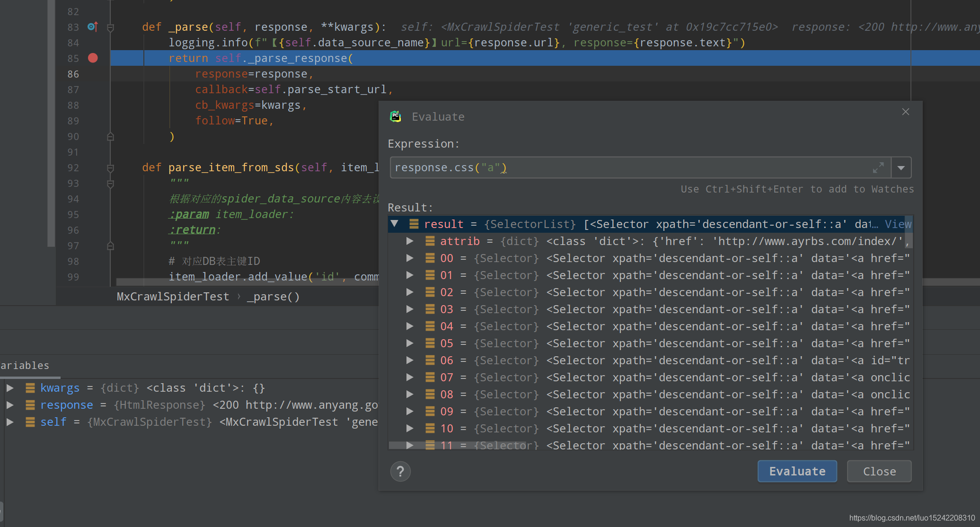The height and width of the screenshot is (527, 980).
Task: Click into the Expression input field
Action: click(640, 167)
